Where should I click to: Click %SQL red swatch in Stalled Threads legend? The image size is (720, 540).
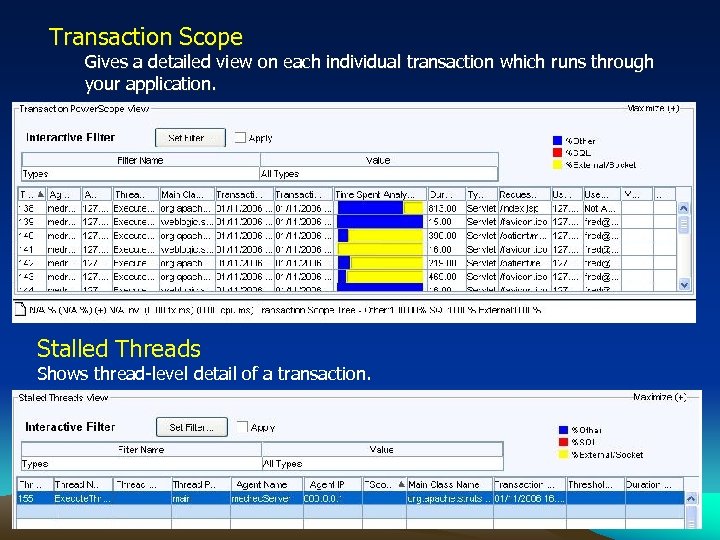pyautogui.click(x=563, y=442)
